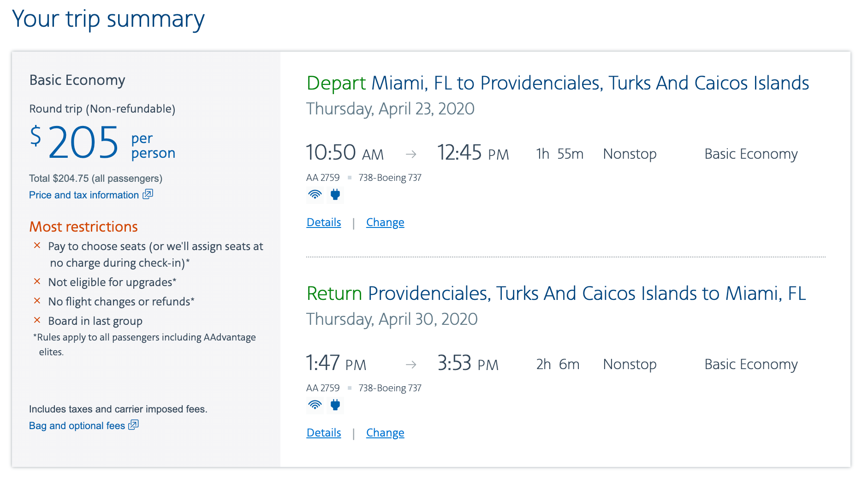
Task: Click the Your trip summary heading
Action: coord(108,19)
